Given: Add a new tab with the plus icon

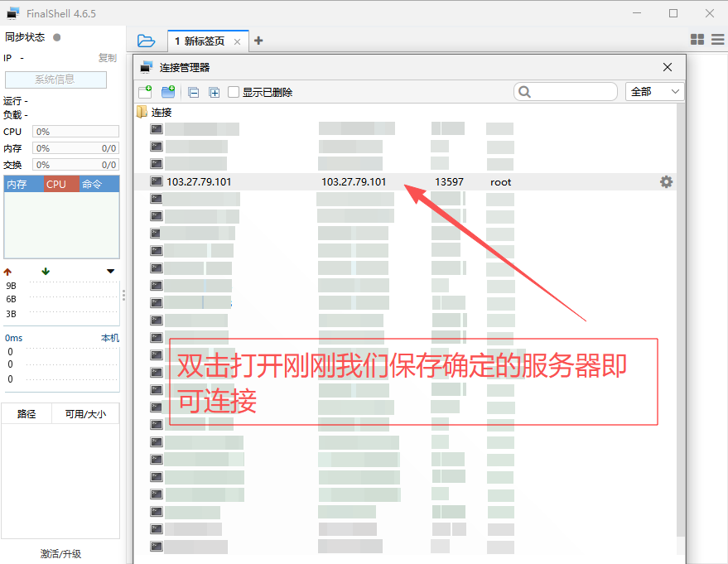Looking at the screenshot, I should [258, 41].
